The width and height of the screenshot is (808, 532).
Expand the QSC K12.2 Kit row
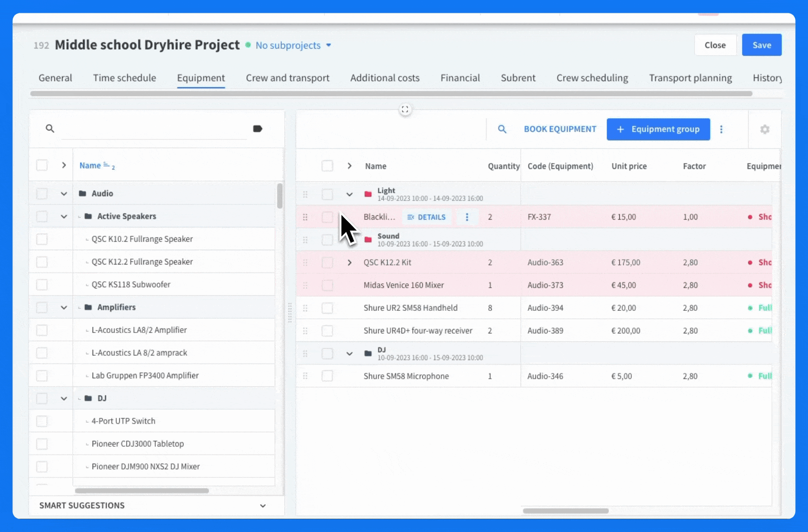[349, 263]
